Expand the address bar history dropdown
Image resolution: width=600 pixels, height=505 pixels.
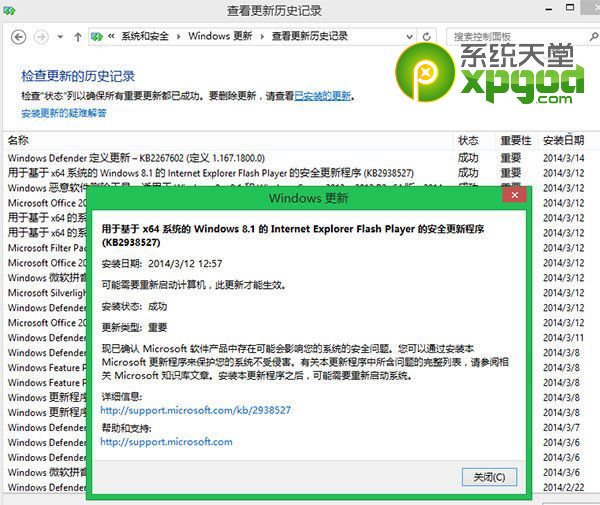pos(409,37)
